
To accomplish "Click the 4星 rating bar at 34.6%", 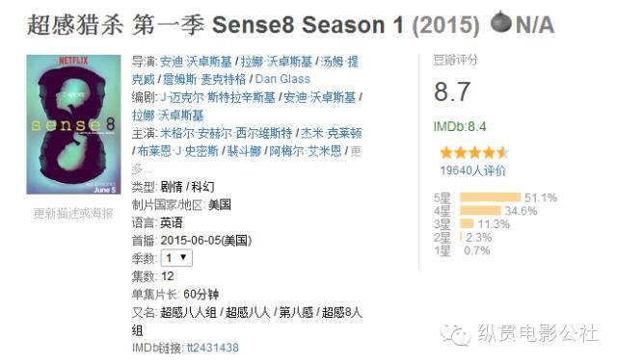I will pos(480,211).
